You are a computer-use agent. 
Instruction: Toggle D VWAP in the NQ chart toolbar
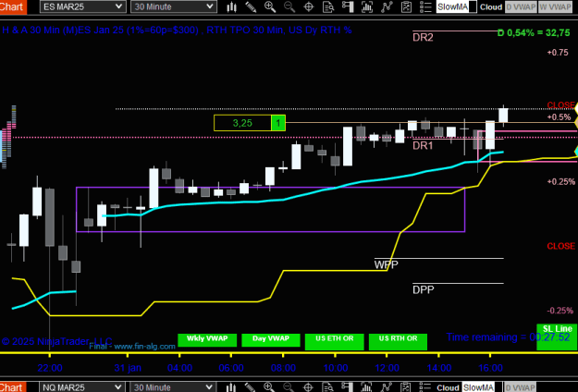(521, 387)
